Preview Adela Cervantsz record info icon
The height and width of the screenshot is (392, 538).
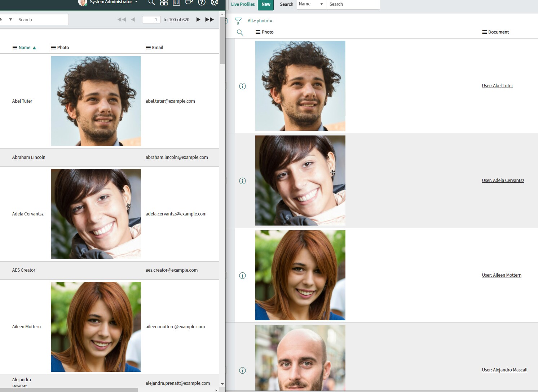[243, 181]
